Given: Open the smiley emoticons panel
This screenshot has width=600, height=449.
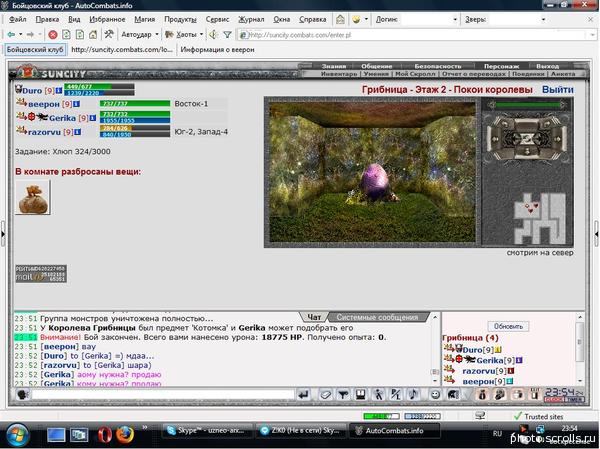Looking at the screenshot, I should coord(435,394).
